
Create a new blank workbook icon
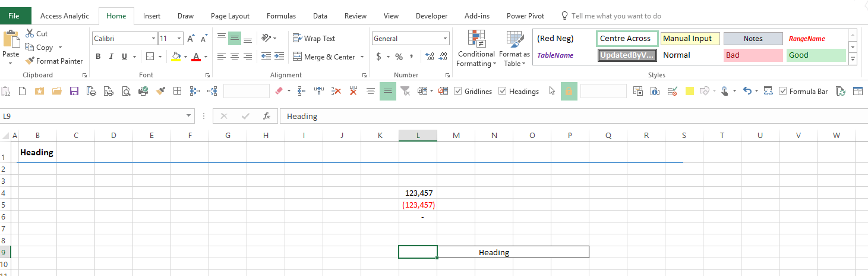[x=23, y=91]
